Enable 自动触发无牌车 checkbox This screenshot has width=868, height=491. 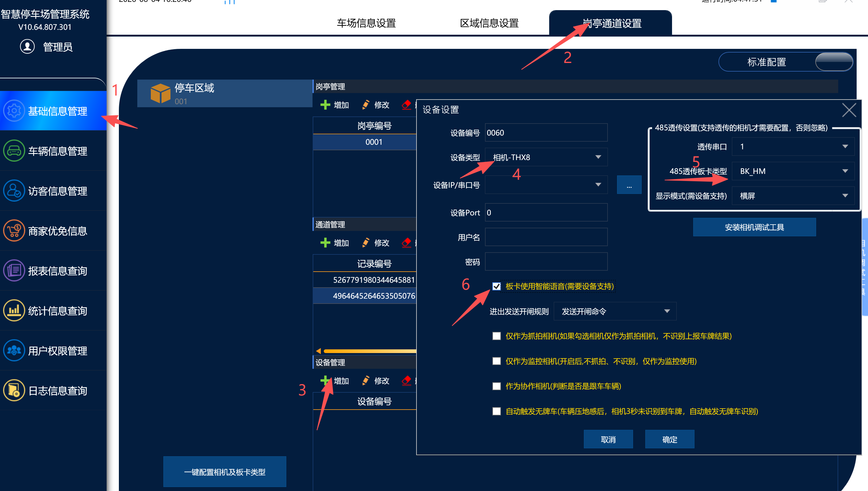pyautogui.click(x=497, y=411)
